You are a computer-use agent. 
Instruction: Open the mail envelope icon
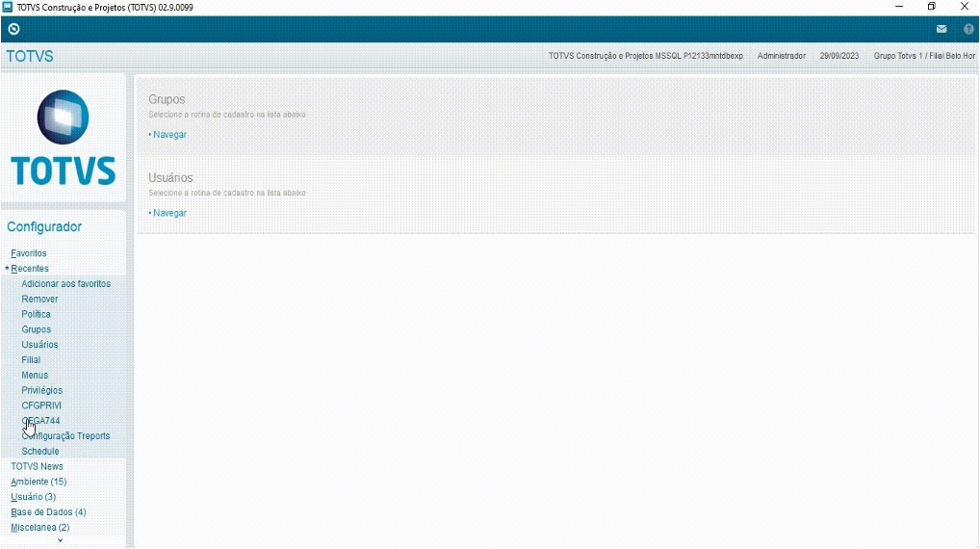pos(941,29)
